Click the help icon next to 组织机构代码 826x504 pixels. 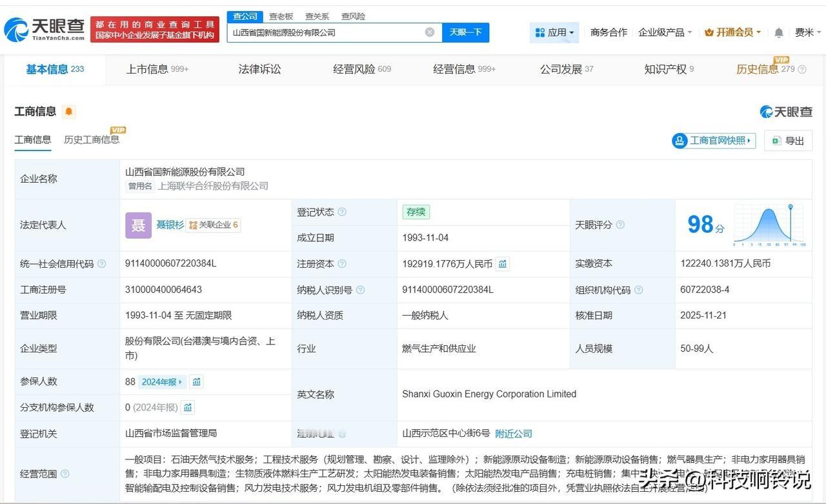click(639, 290)
